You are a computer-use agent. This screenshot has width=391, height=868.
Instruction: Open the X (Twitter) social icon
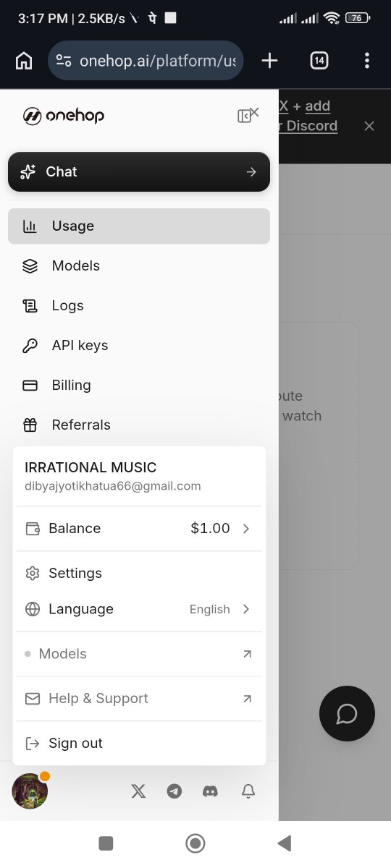(138, 791)
